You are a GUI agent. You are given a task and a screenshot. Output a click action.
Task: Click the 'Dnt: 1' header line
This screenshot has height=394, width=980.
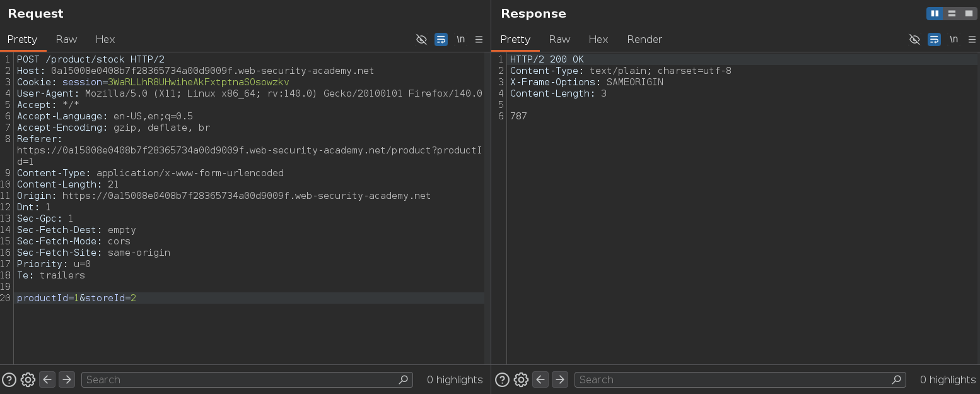coord(33,207)
